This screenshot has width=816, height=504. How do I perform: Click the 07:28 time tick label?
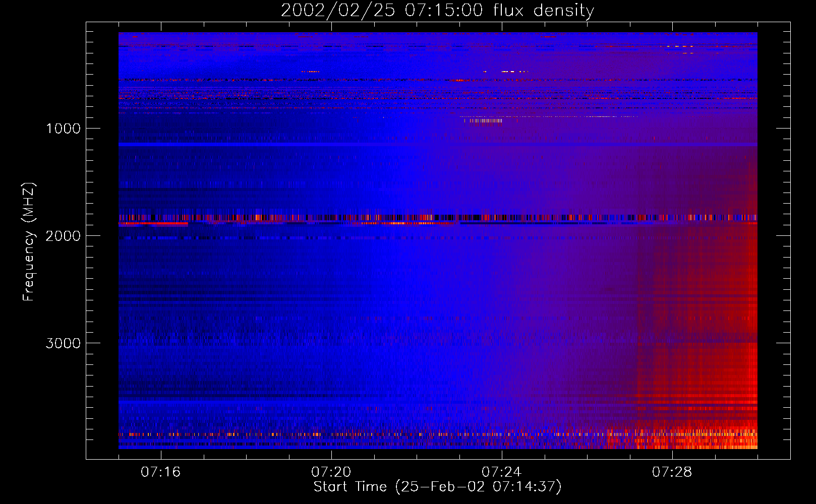click(672, 472)
